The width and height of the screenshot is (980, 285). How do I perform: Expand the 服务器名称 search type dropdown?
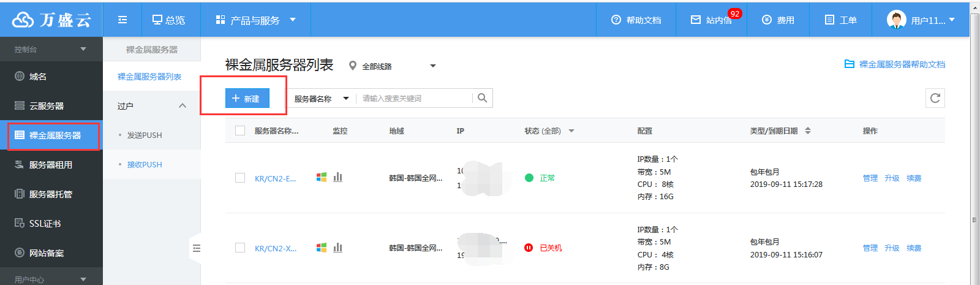coord(321,98)
